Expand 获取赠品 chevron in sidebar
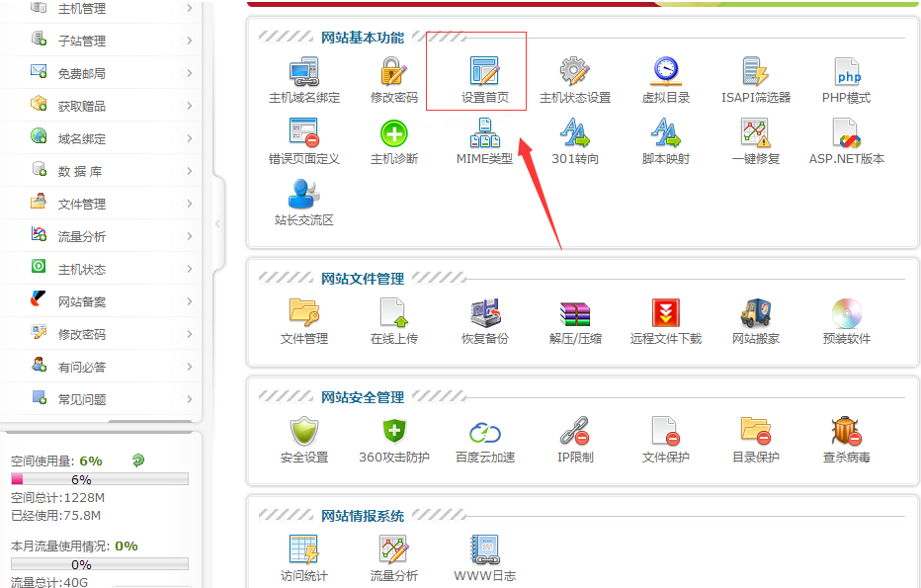The image size is (921, 588). (x=189, y=106)
